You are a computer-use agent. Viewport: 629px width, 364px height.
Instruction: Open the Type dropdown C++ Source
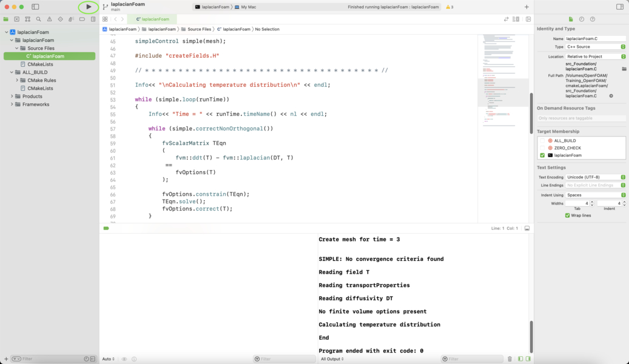click(x=595, y=47)
